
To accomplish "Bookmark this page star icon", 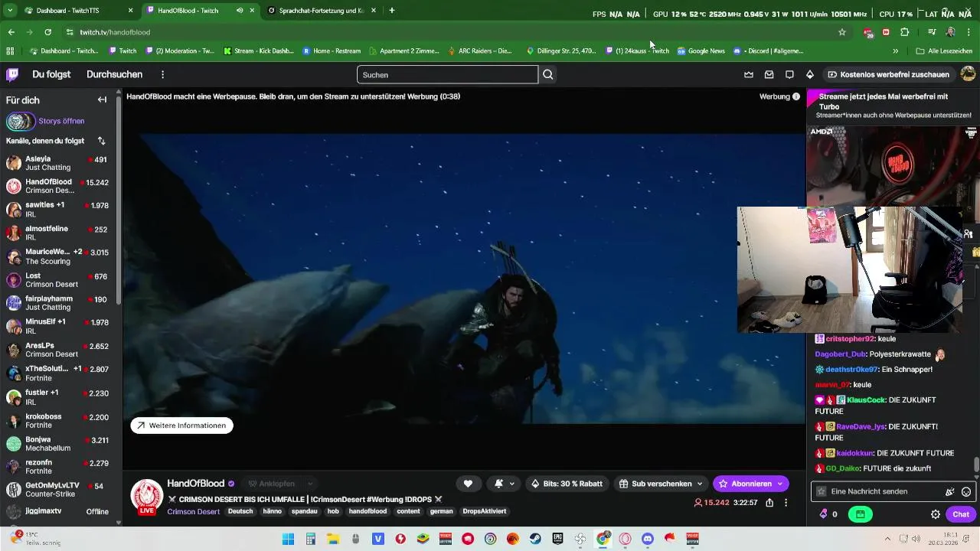I will (842, 32).
